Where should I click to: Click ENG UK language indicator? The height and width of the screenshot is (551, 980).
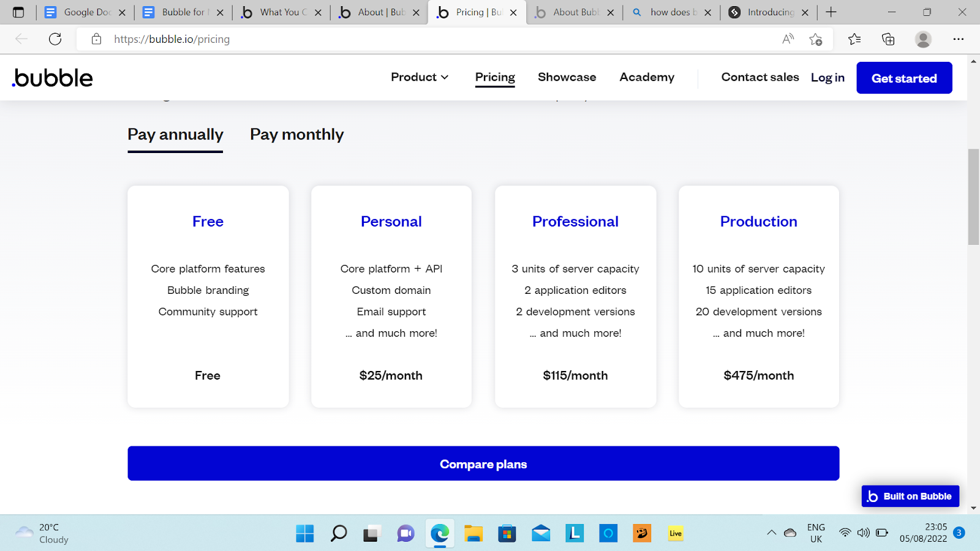(816, 533)
